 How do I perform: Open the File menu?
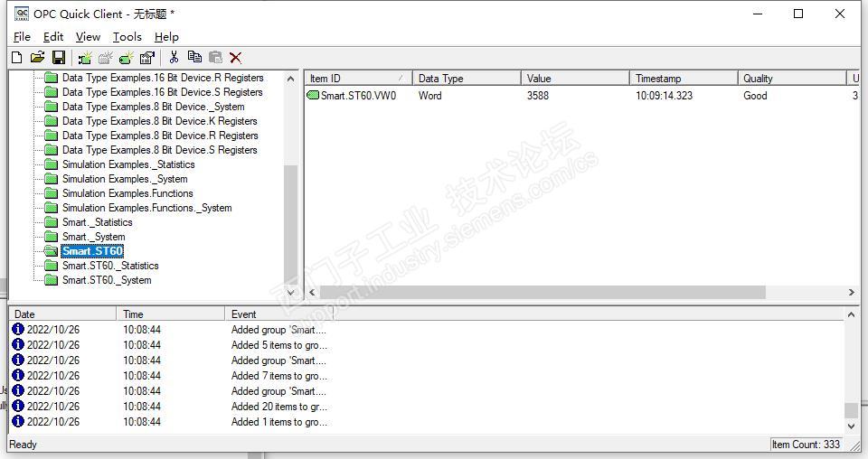(22, 37)
